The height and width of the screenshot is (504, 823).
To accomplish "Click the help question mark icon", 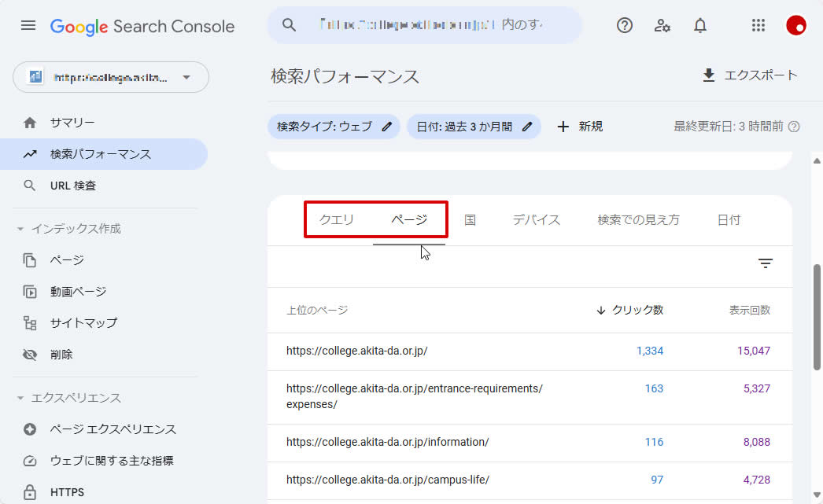I will [x=625, y=25].
